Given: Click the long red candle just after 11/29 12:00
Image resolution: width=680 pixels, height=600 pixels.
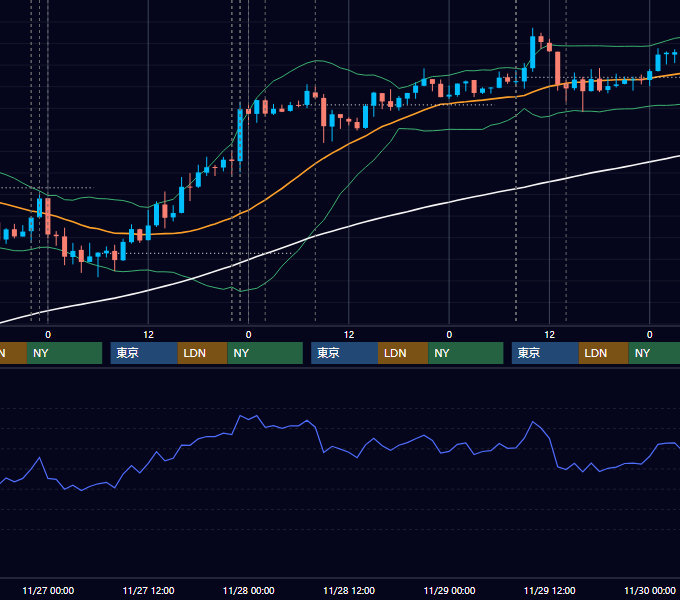Looking at the screenshot, I should (x=558, y=68).
